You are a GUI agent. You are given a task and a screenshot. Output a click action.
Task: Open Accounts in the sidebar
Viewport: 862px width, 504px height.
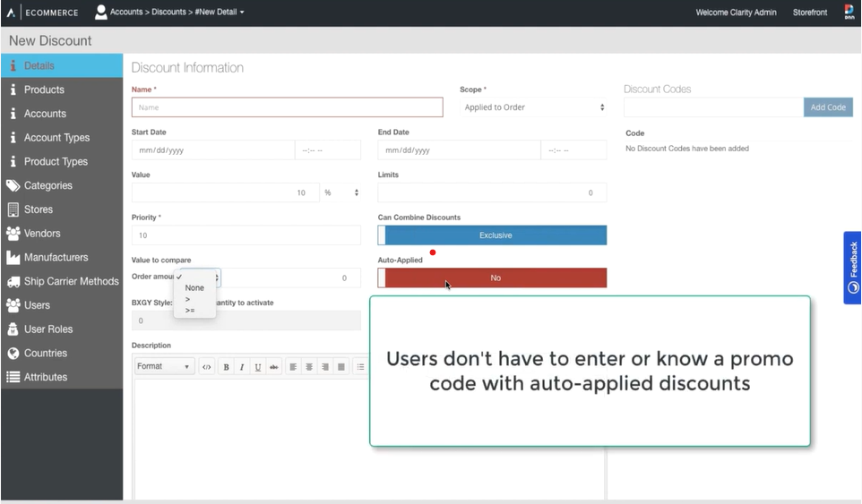[62, 114]
